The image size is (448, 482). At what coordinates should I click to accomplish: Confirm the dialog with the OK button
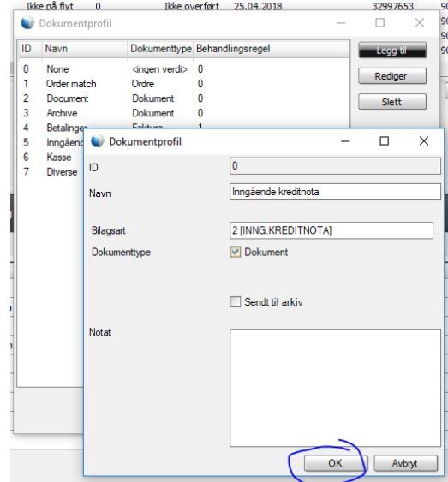pyautogui.click(x=335, y=463)
